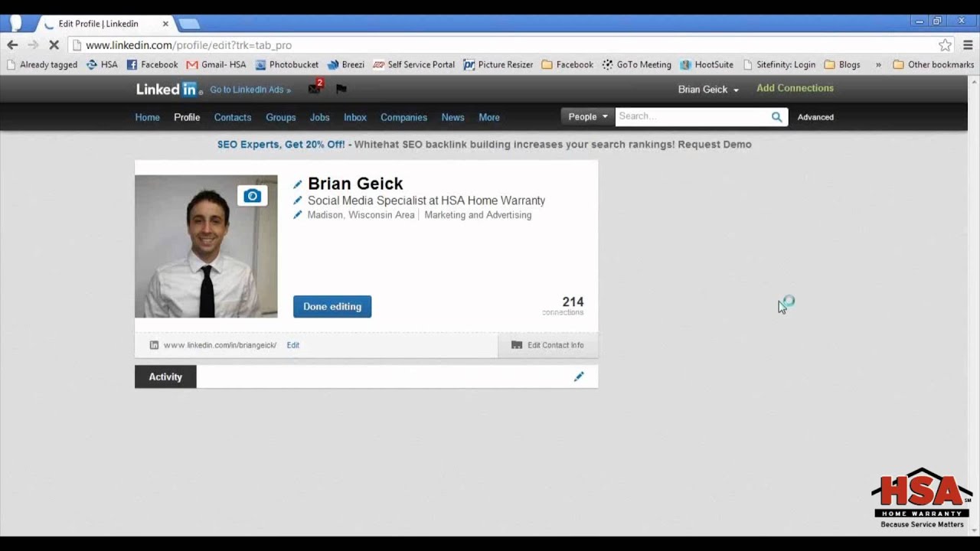Close the Edit Profile browser tab

click(165, 24)
